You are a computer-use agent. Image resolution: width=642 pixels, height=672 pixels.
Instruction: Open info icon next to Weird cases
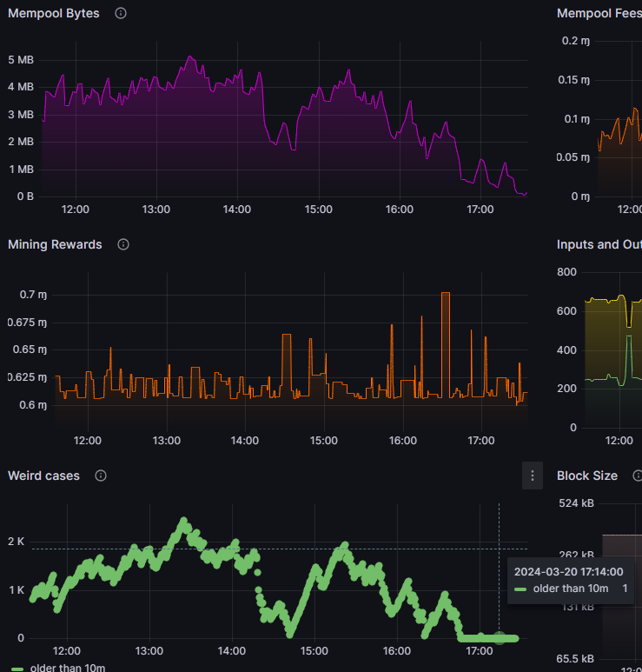(101, 476)
